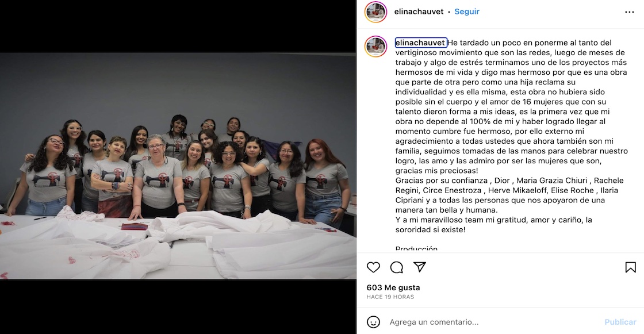Click the profile avatar beside the caption
The width and height of the screenshot is (644, 334).
pos(376,47)
